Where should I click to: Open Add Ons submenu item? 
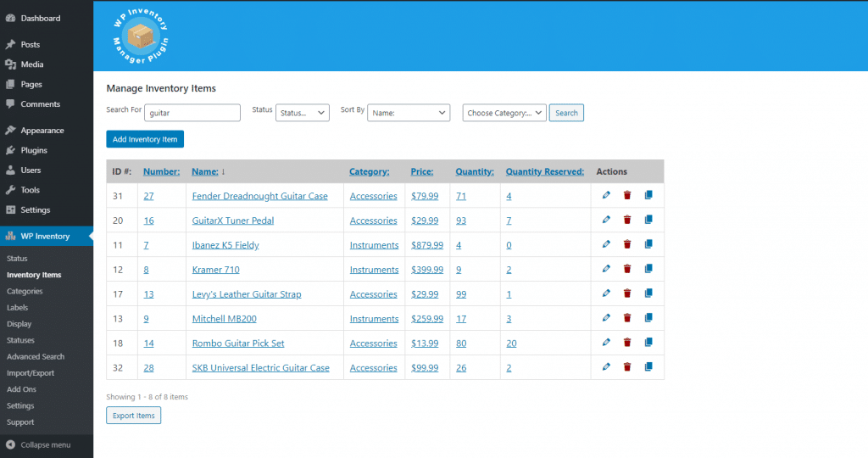click(x=21, y=389)
